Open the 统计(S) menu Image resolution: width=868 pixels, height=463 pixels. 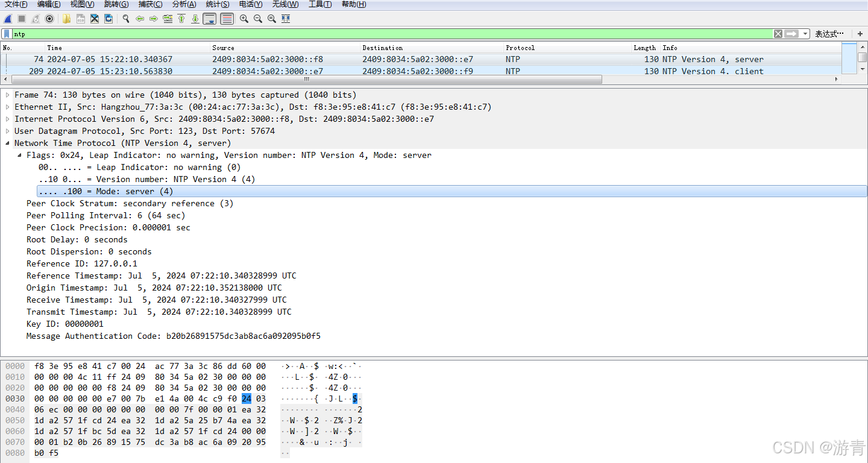218,4
